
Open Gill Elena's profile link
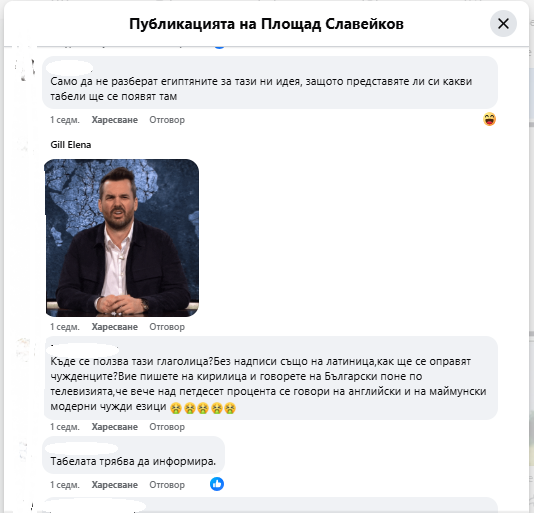[70, 145]
